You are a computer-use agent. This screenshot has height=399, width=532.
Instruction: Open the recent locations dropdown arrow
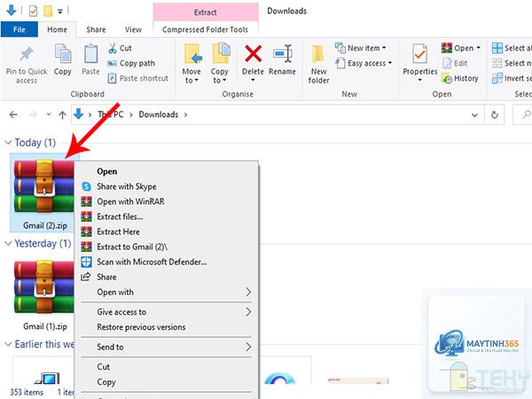(x=49, y=114)
